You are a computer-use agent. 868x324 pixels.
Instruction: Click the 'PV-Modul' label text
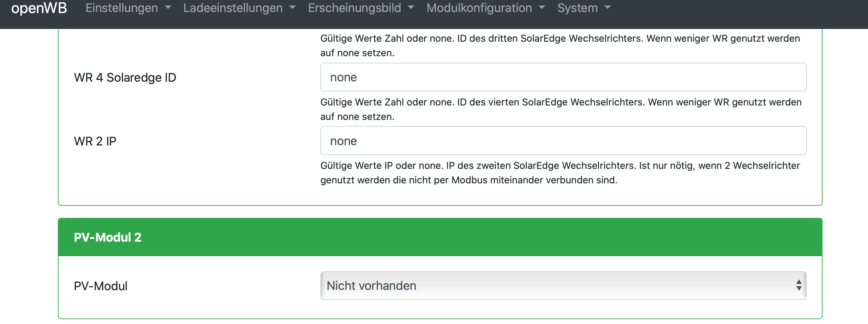[x=101, y=286]
